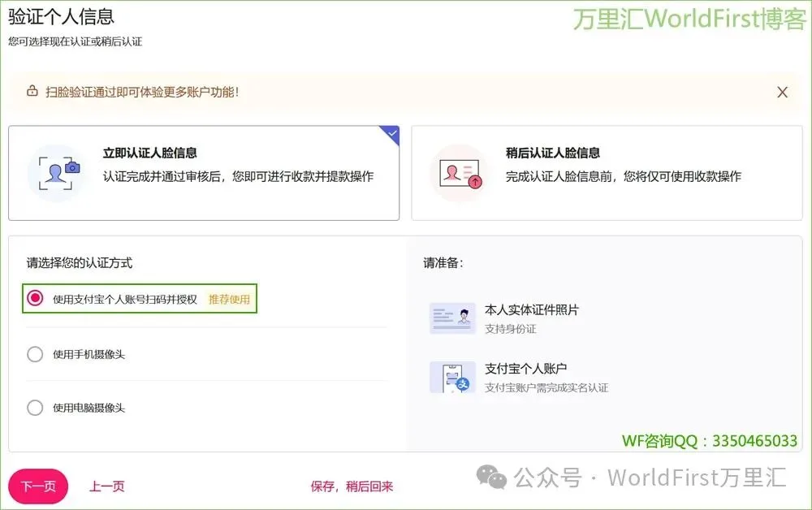Click the WeChat logo in the bottom watermark
The height and width of the screenshot is (510, 812).
pyautogui.click(x=489, y=478)
